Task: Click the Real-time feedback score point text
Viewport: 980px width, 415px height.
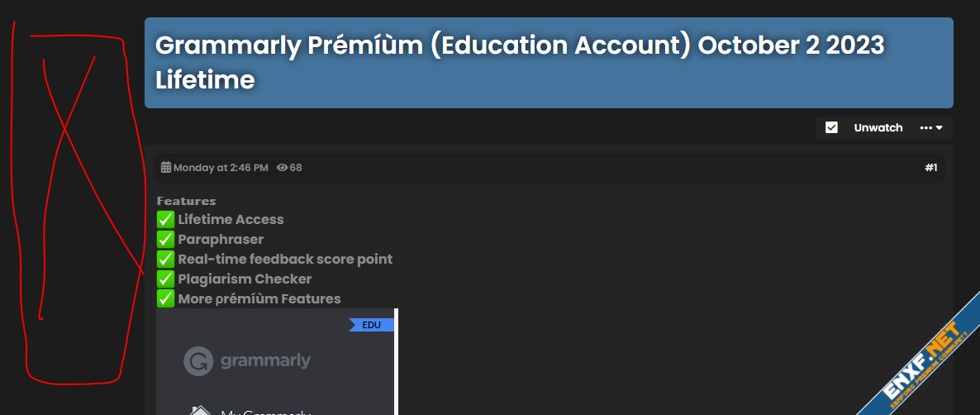Action: [x=285, y=259]
